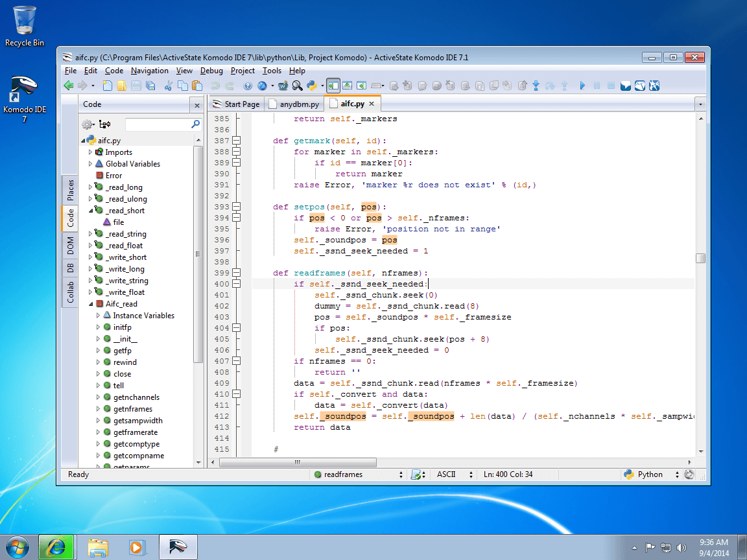Open the readframes scope dropdown in status bar
Screen dimensions: 747x560
click(x=358, y=474)
